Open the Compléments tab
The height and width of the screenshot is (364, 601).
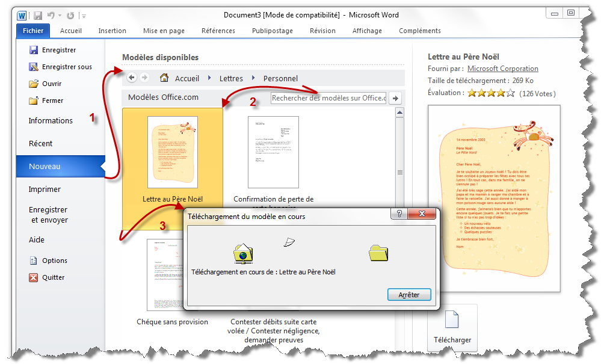(420, 31)
